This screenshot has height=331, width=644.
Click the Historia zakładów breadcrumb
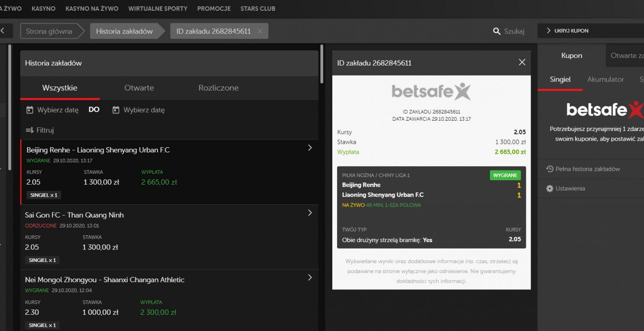127,31
